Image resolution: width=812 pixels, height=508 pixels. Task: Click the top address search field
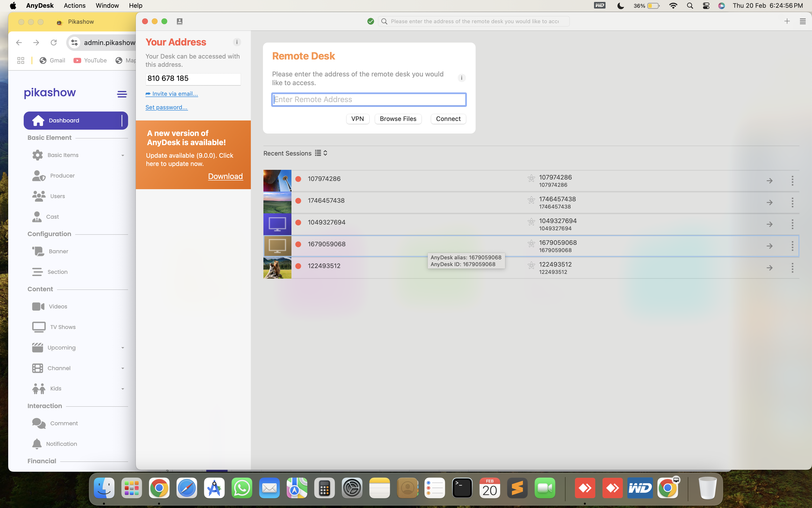(x=474, y=22)
